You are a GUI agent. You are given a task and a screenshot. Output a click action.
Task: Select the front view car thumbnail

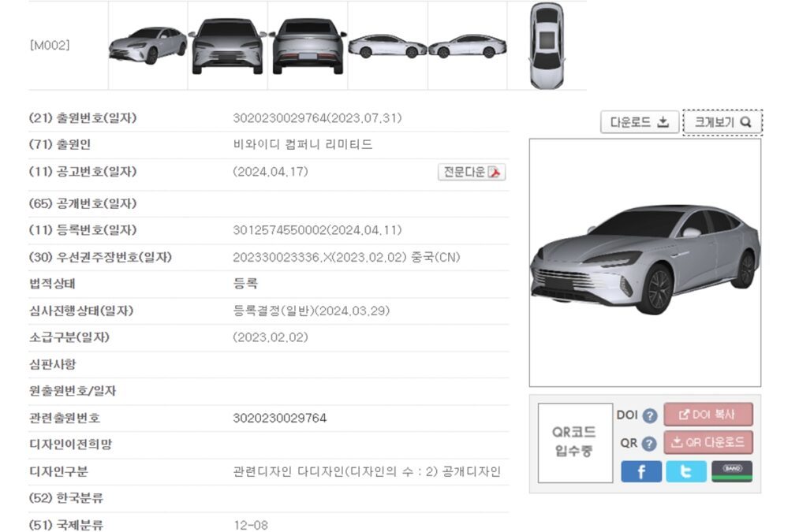[227, 47]
